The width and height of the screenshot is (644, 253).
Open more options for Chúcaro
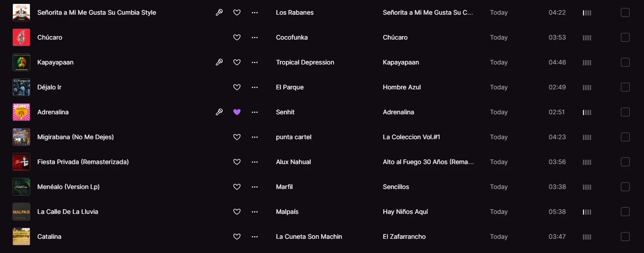(x=255, y=37)
